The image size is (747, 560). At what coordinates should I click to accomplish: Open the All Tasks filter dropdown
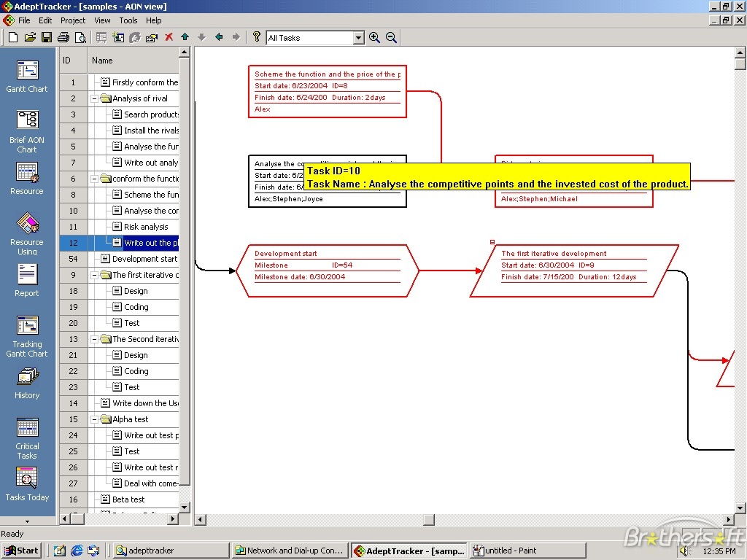[x=359, y=38]
